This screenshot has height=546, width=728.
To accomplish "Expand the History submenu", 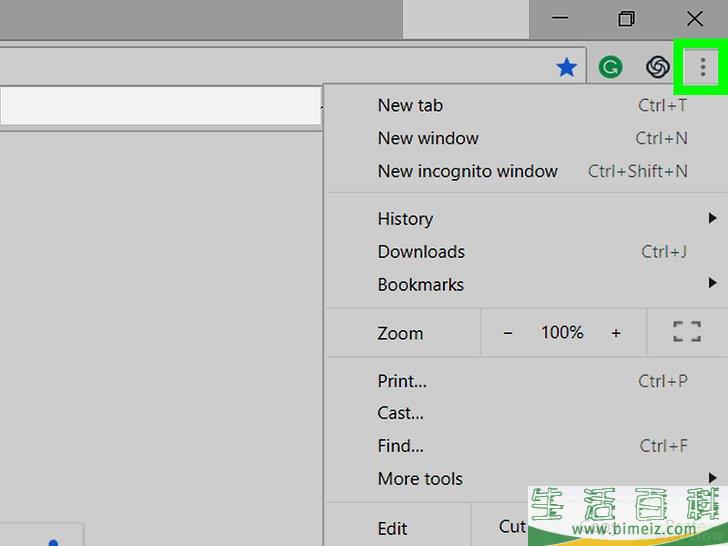I will point(405,218).
